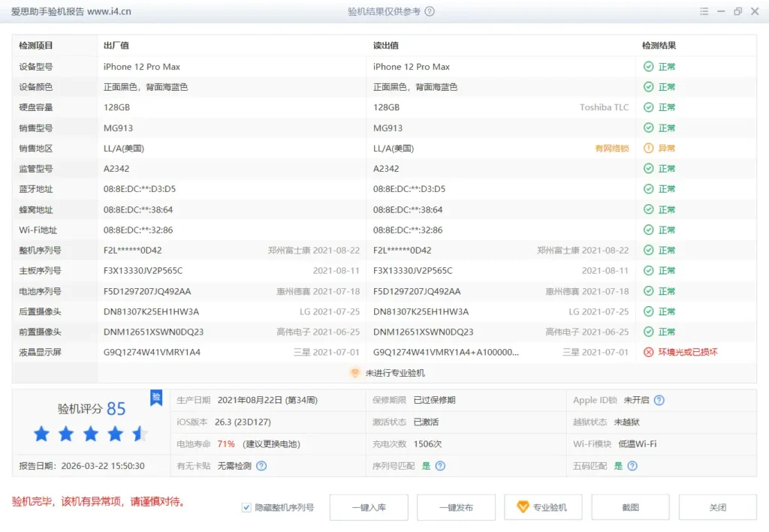The height and width of the screenshot is (532, 769).
Task: Toggle the 隐藏整机序列号 checkbox
Action: pos(246,507)
